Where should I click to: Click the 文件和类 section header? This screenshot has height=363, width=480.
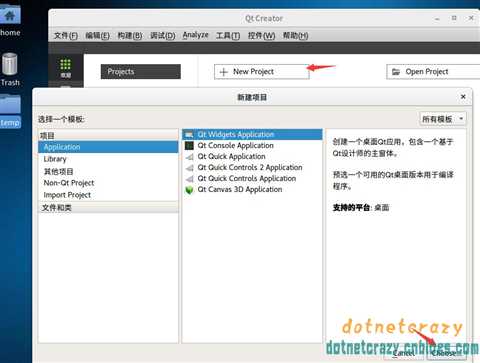click(108, 208)
